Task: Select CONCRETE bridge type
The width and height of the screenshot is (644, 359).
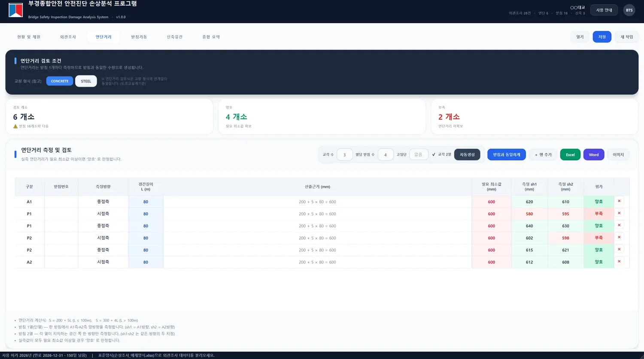Action: tap(60, 81)
